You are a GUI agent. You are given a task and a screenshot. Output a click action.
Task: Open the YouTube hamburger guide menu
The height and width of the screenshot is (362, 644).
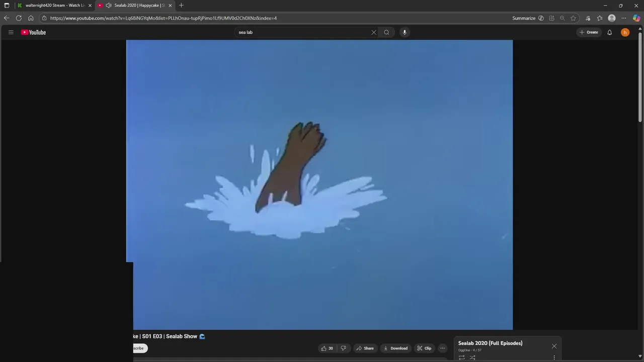(x=11, y=32)
